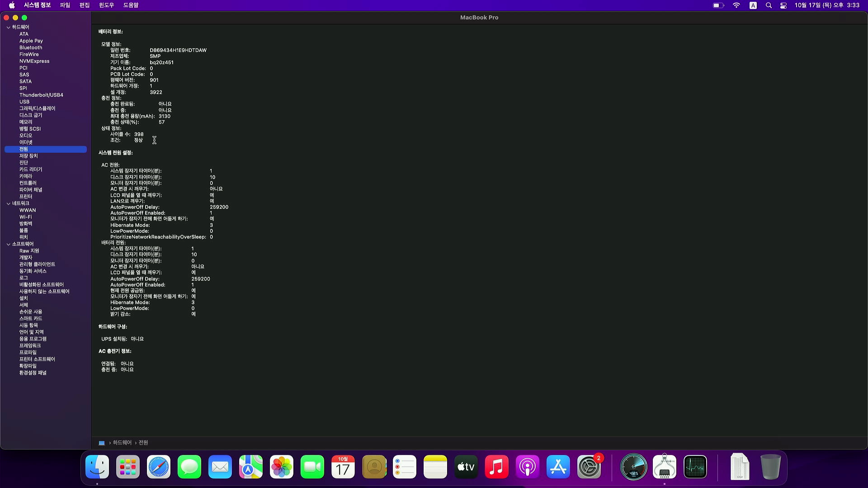Select 시동 항목 in the sidebar
The height and width of the screenshot is (488, 868).
(x=28, y=325)
